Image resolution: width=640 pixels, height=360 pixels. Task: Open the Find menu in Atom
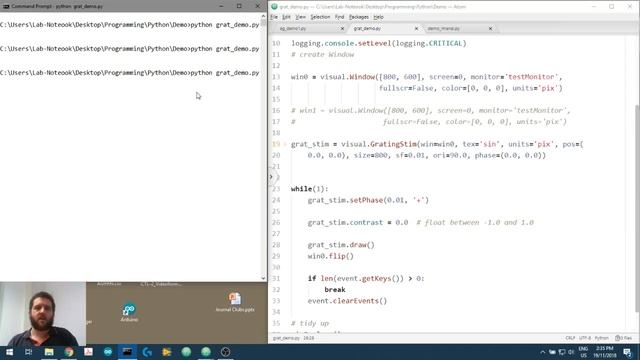pyautogui.click(x=339, y=17)
